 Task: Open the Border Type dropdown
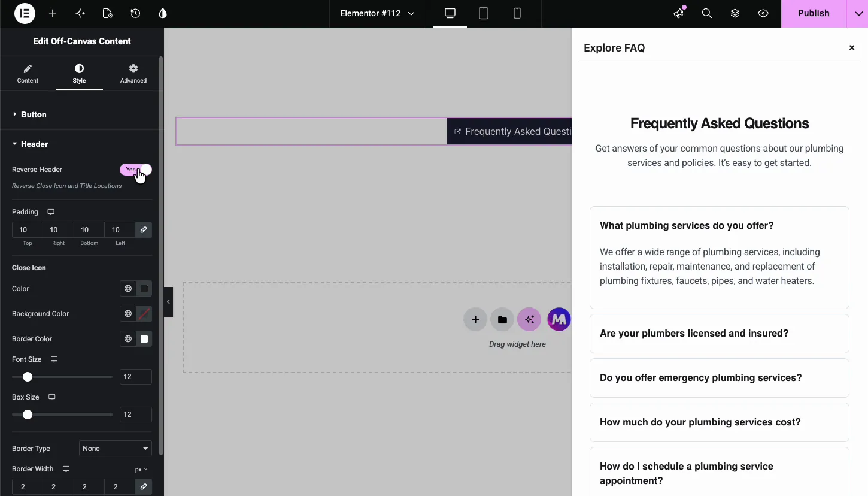coord(116,449)
